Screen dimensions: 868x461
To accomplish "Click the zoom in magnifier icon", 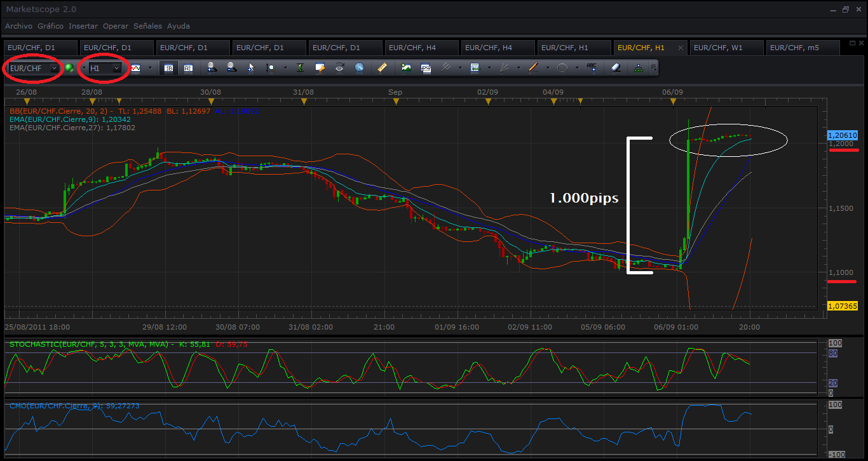I will [x=212, y=68].
